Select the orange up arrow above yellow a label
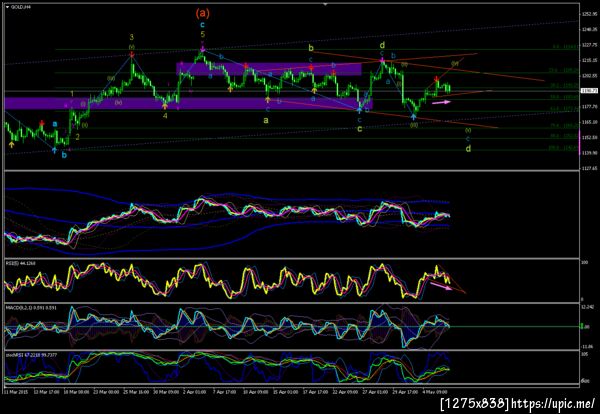Screen dimensions: 600x414 268,100
